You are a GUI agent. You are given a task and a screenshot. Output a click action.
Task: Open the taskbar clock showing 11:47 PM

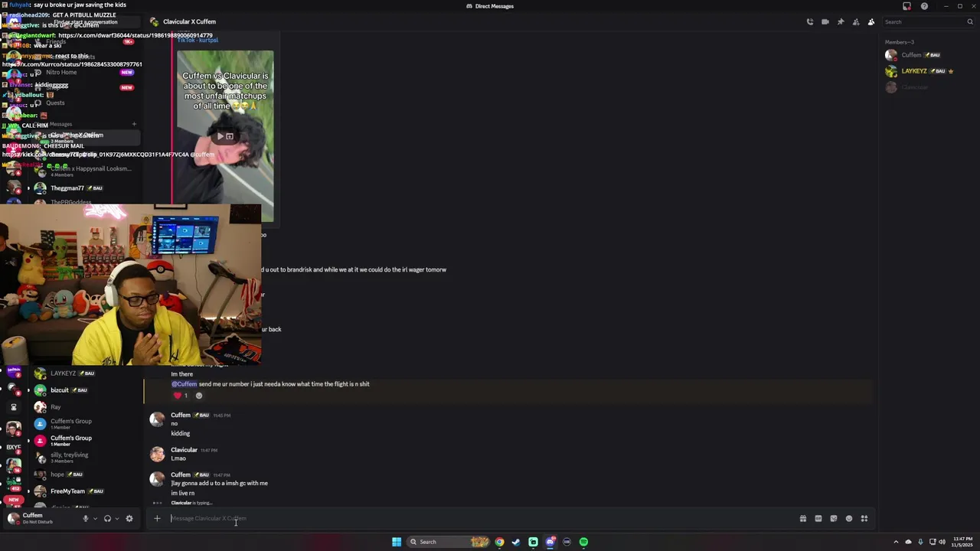[962, 542]
